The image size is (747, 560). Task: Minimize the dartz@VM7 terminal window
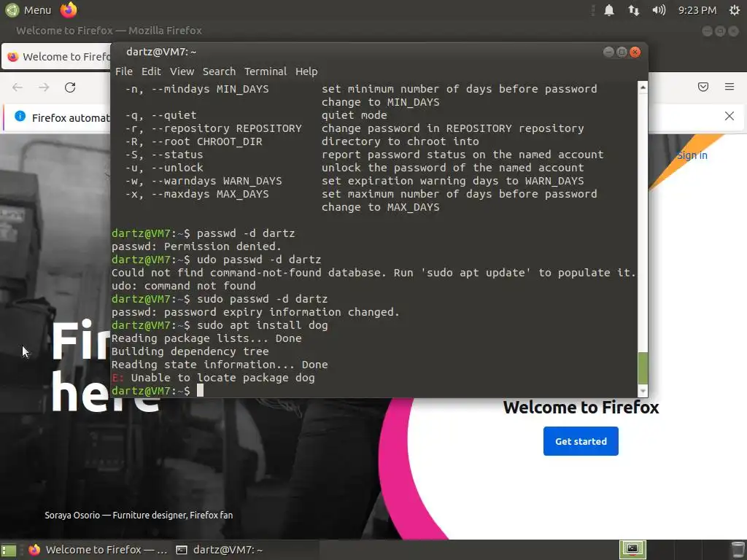click(608, 52)
